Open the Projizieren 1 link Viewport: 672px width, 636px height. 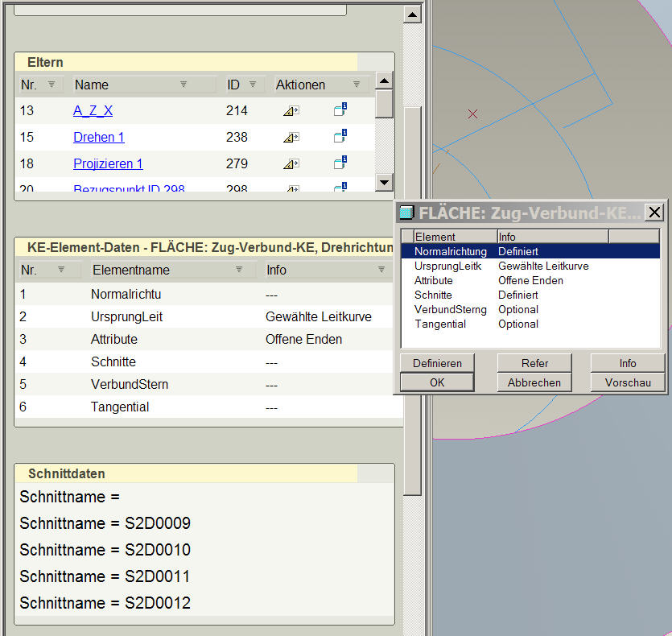point(108,164)
